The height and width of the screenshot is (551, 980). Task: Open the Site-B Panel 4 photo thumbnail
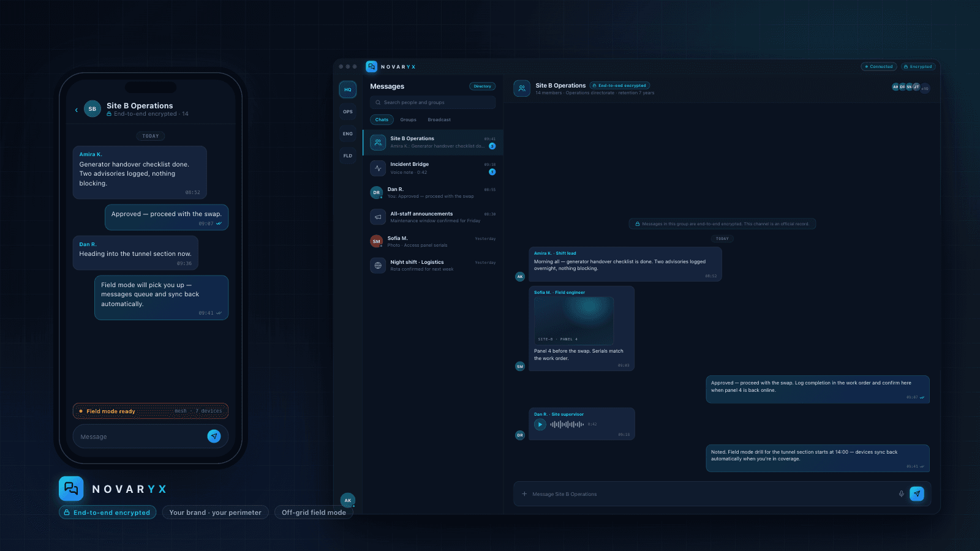pyautogui.click(x=574, y=321)
